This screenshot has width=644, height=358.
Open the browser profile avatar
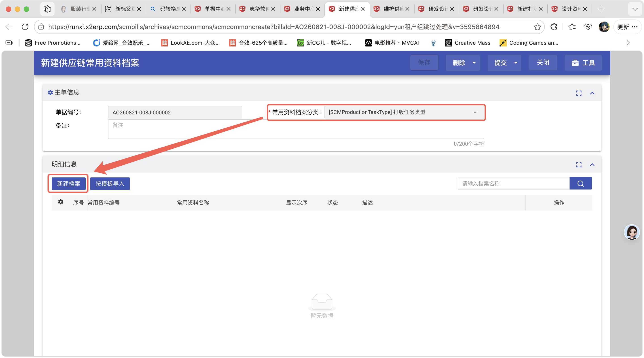(604, 27)
